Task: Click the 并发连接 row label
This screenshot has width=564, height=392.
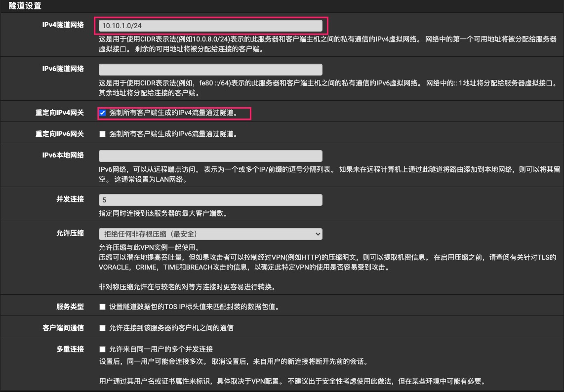Action: (70, 199)
